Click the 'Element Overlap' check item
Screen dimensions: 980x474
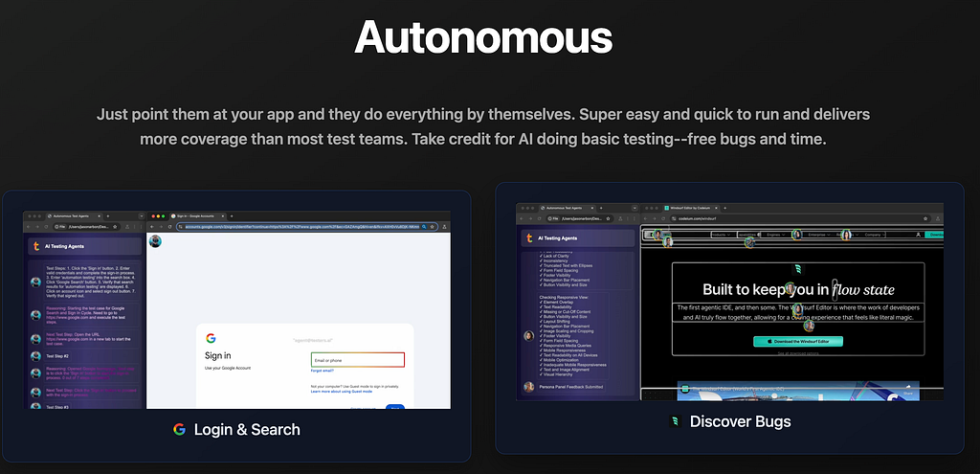pyautogui.click(x=556, y=302)
